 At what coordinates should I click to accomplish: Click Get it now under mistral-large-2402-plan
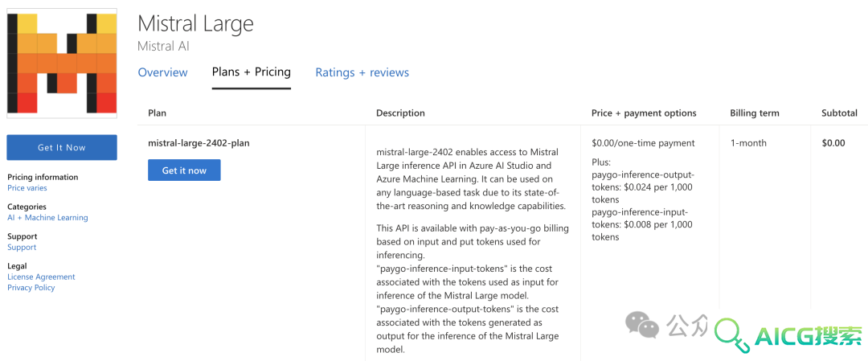coord(184,170)
